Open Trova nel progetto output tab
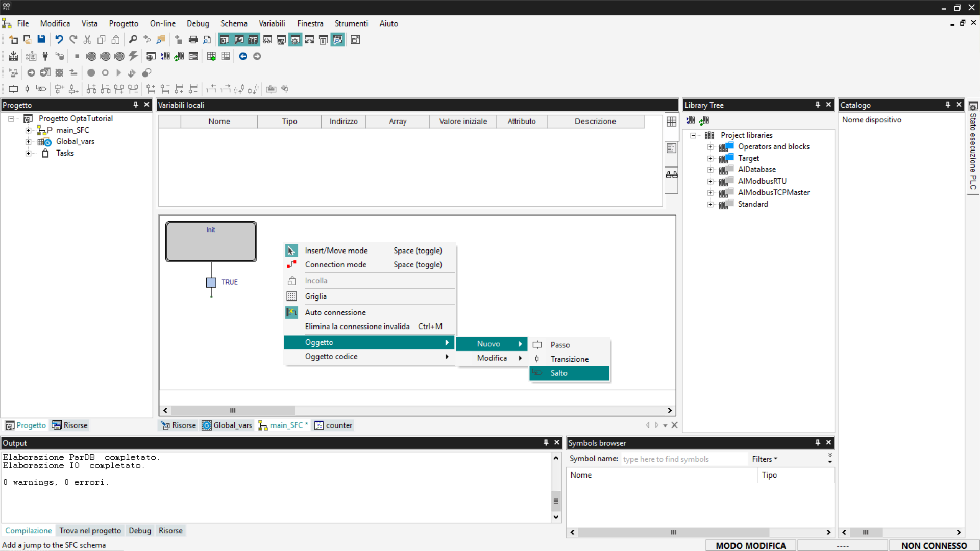The image size is (980, 551). (x=90, y=531)
